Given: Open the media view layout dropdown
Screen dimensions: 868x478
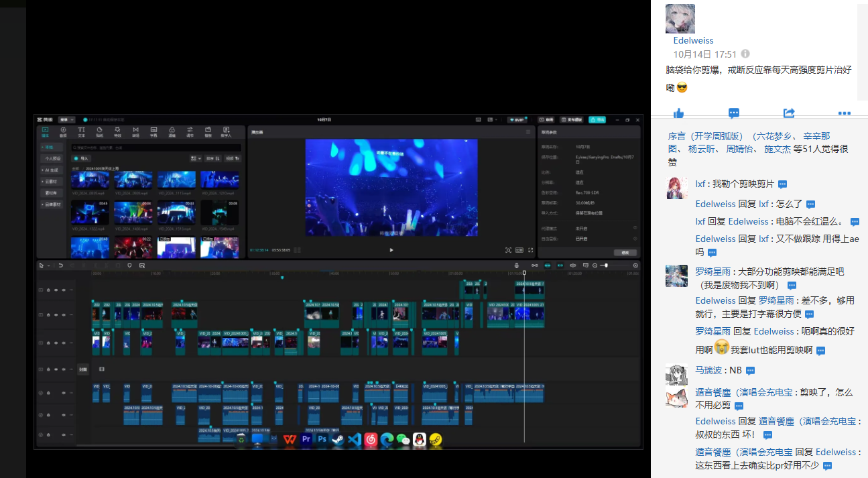Looking at the screenshot, I should (196, 158).
